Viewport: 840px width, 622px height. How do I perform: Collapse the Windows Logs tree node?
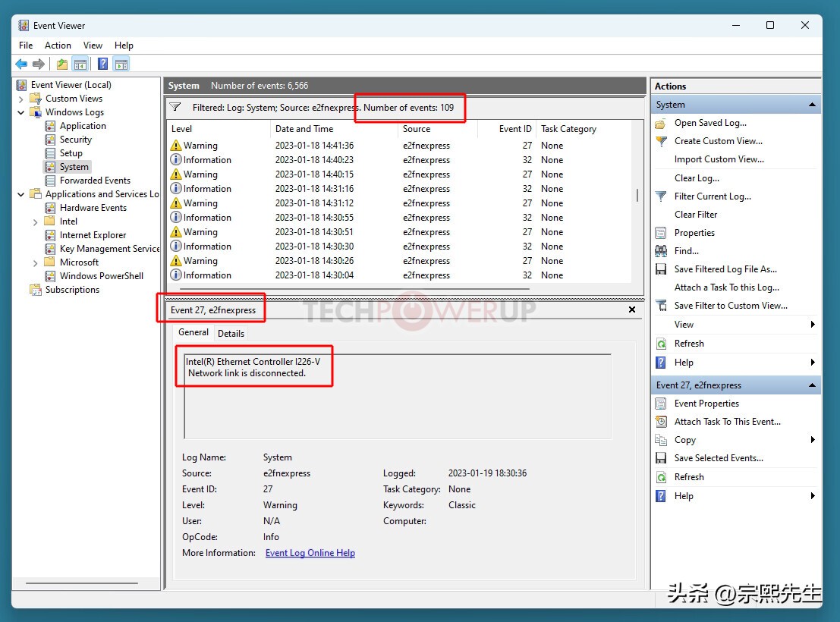(x=21, y=112)
